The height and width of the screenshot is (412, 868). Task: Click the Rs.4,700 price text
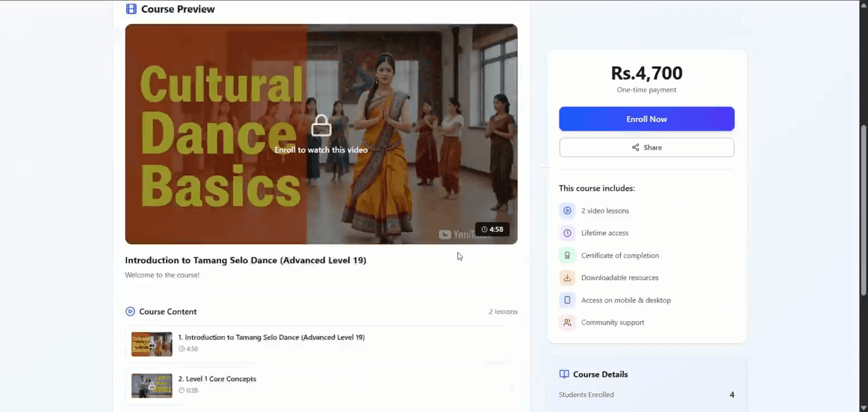[646, 73]
